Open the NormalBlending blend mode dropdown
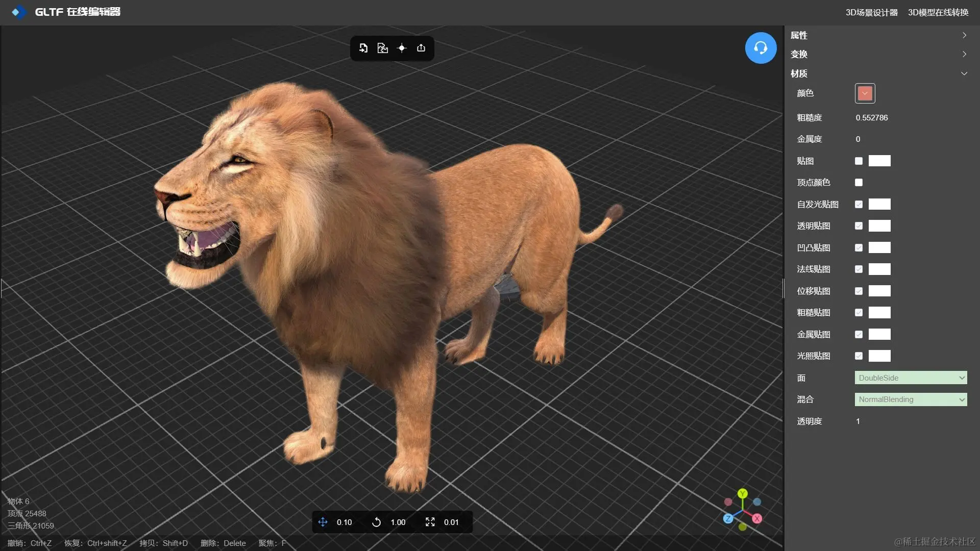Viewport: 980px width, 551px height. click(911, 399)
